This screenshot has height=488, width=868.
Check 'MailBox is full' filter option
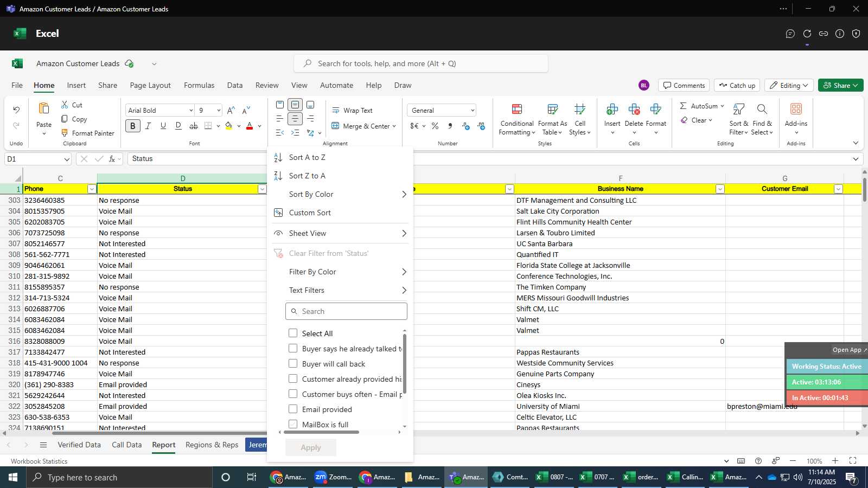click(293, 424)
